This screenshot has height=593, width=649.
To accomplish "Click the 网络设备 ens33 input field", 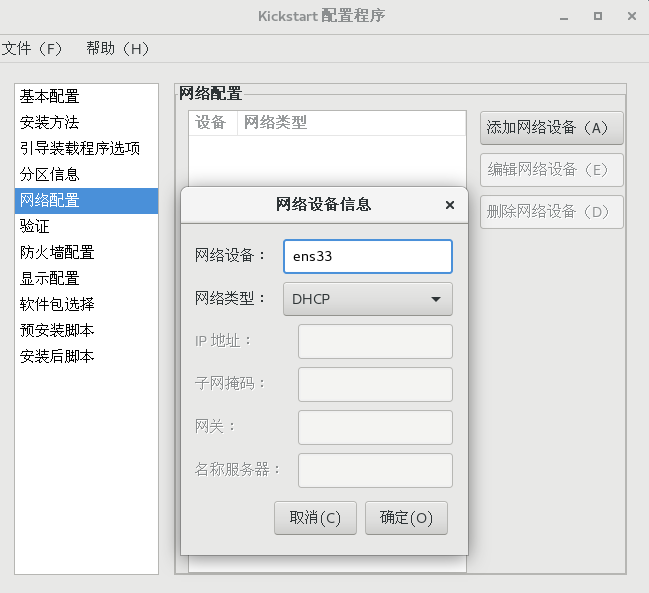I will point(368,256).
